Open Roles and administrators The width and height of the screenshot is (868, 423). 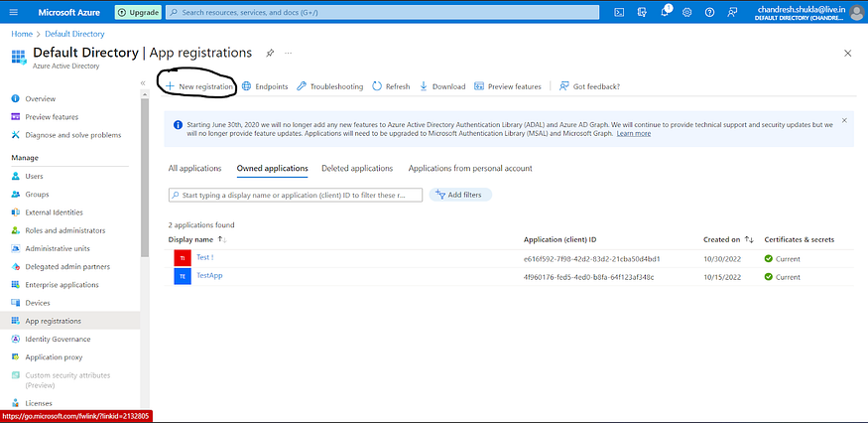pos(65,230)
